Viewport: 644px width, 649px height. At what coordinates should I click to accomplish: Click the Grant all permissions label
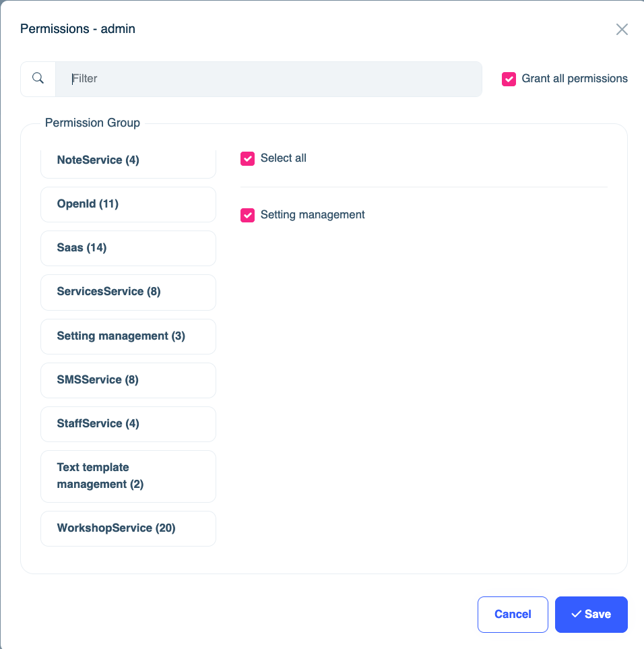pyautogui.click(x=575, y=79)
